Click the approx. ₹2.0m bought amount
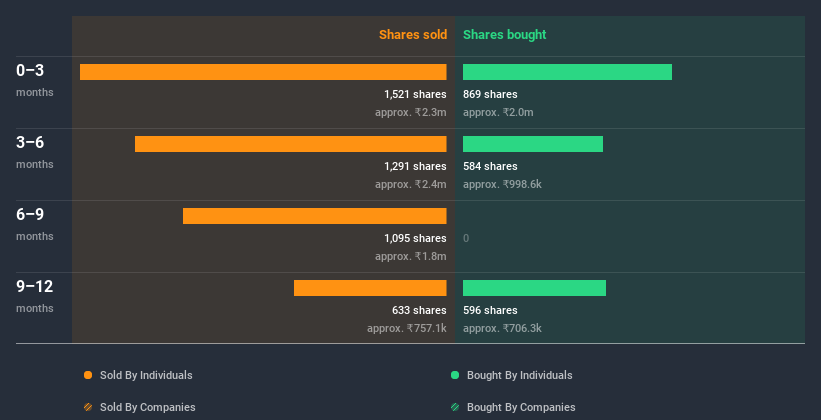Image resolution: width=821 pixels, height=420 pixels. (x=498, y=112)
